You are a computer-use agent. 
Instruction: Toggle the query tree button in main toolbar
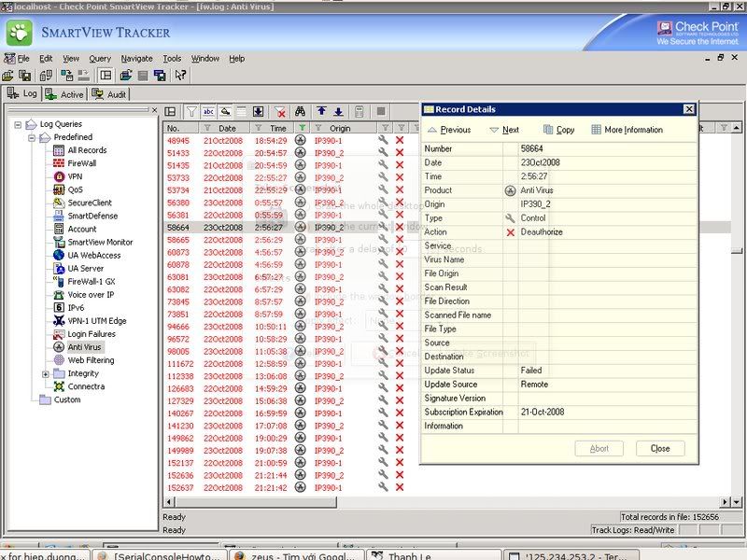click(106, 76)
